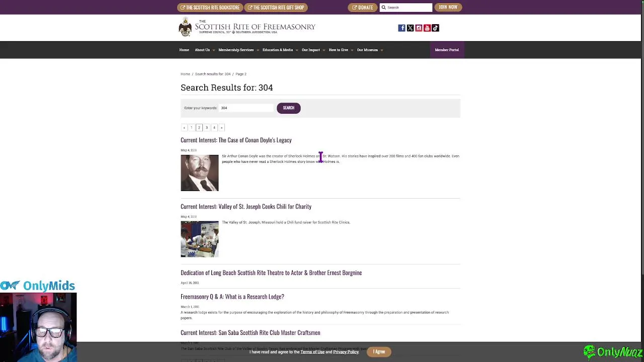Click the magnifier icon in header search
Viewport: 644px width, 362px height.
384,8
